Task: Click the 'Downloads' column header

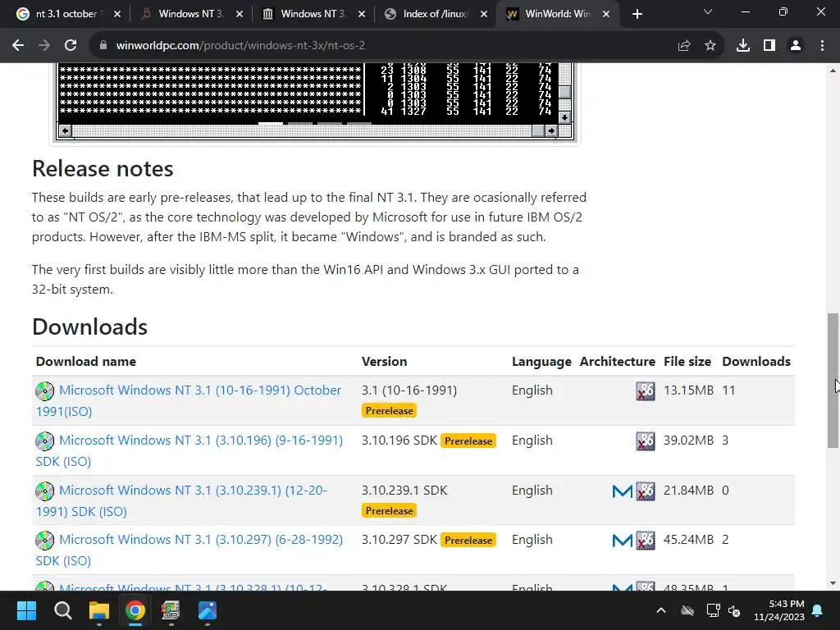Action: click(756, 362)
